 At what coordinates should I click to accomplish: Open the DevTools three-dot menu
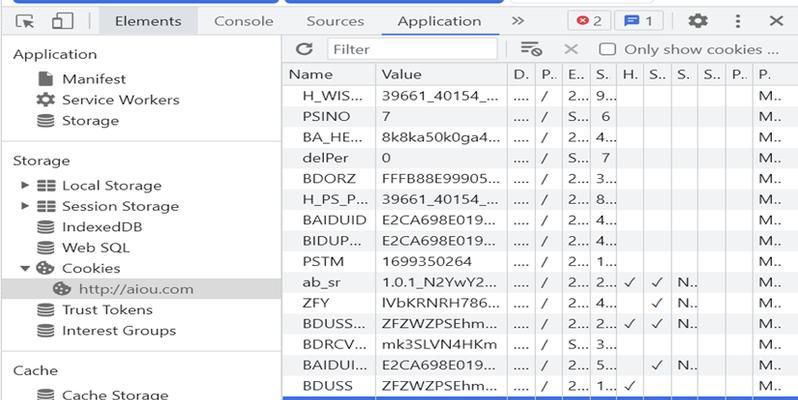737,21
